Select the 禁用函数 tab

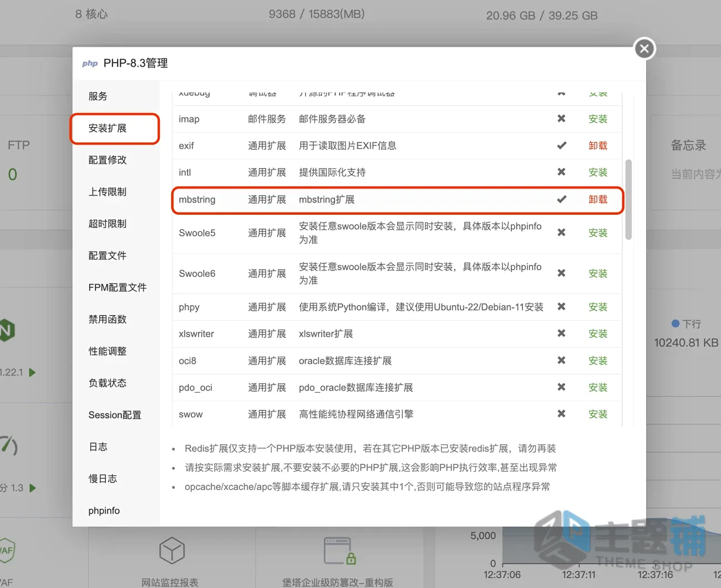point(108,320)
